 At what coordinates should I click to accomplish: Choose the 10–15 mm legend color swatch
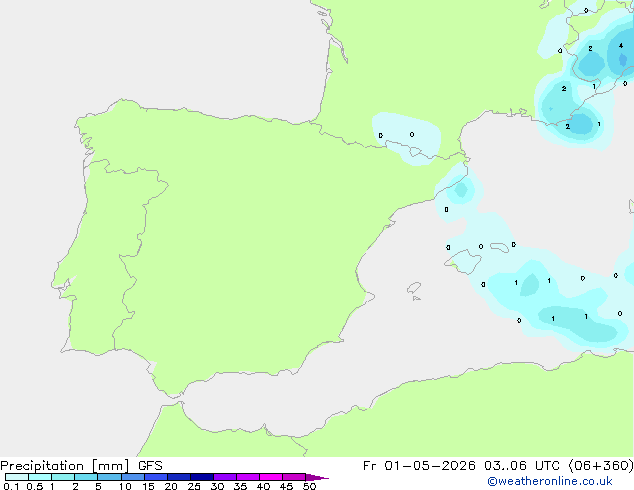[x=133, y=477]
